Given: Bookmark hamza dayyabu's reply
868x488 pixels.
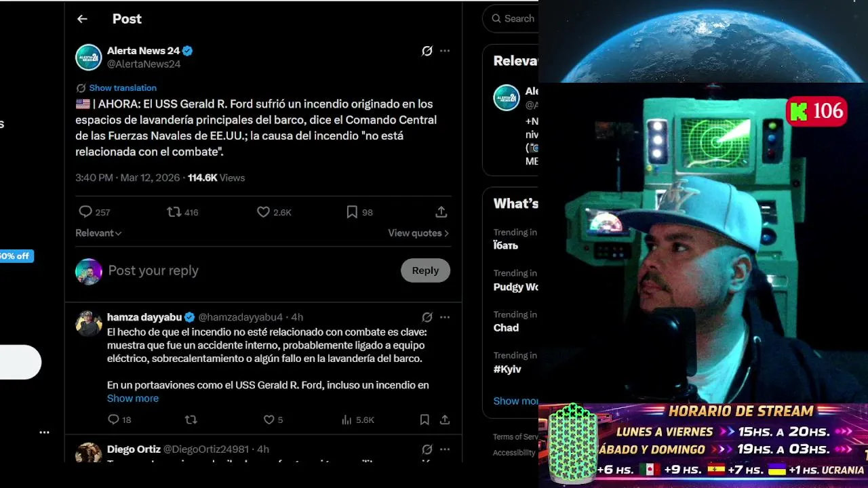Looking at the screenshot, I should pyautogui.click(x=425, y=420).
